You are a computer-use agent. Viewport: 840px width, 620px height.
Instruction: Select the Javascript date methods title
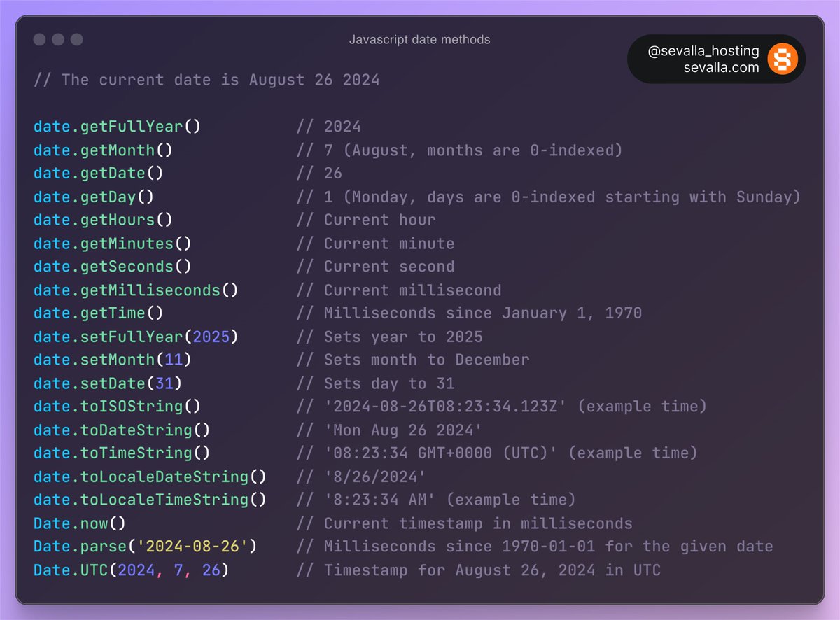(x=419, y=40)
